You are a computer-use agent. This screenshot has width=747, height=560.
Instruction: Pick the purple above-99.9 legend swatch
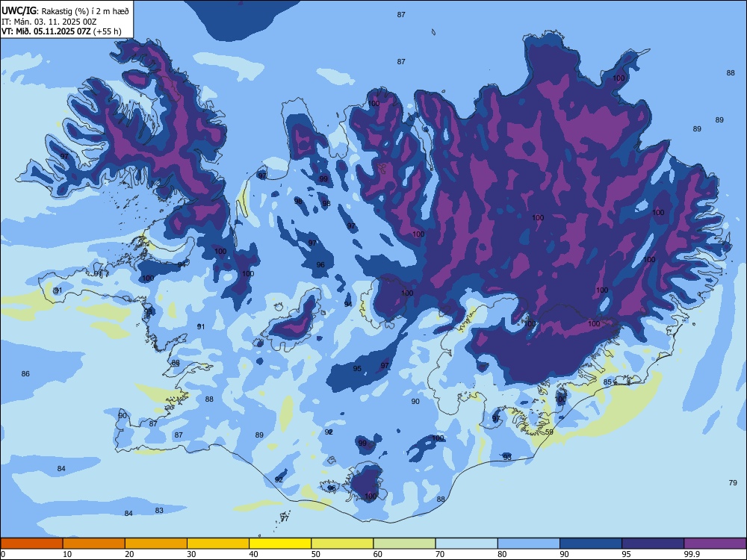(715, 544)
